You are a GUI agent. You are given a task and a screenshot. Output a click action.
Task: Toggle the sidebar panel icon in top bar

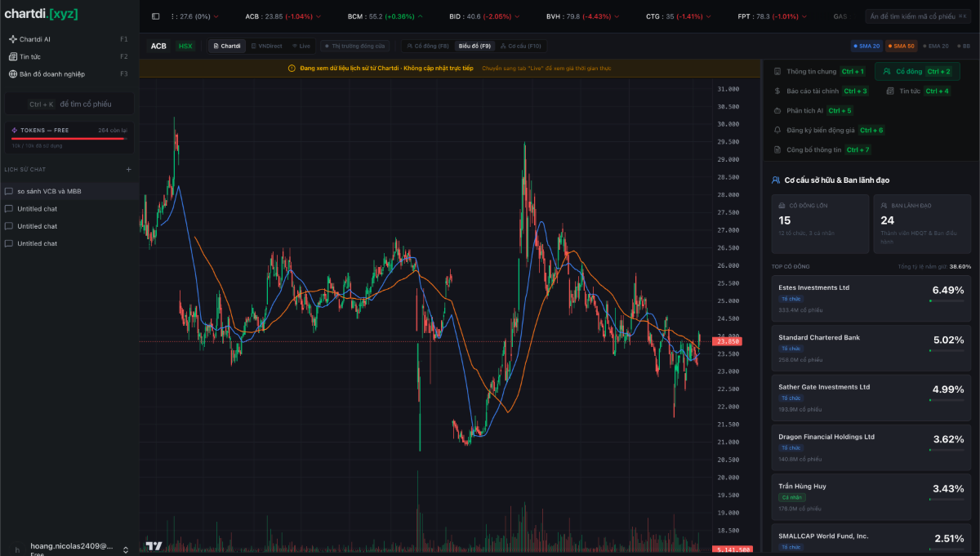pyautogui.click(x=156, y=16)
